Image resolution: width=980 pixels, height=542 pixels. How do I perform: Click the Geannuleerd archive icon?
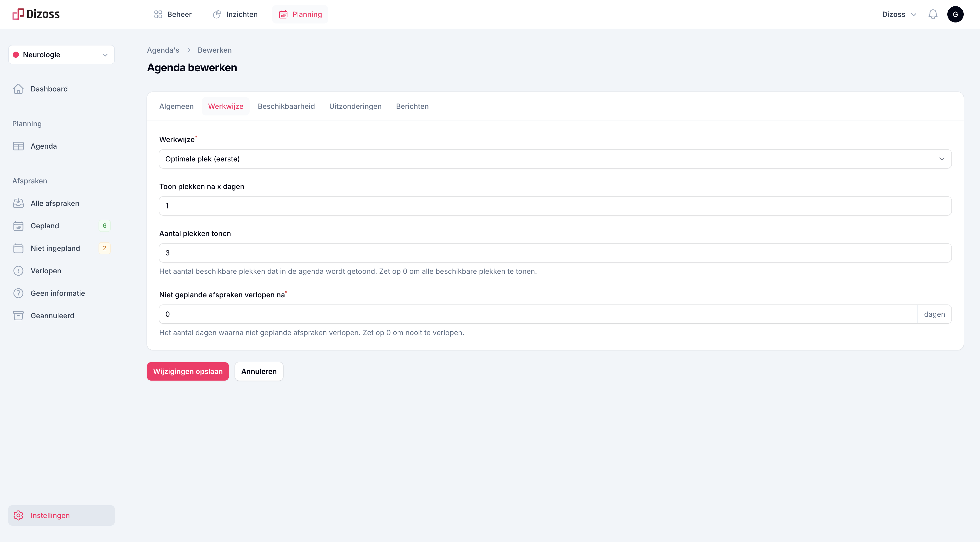[x=18, y=315]
